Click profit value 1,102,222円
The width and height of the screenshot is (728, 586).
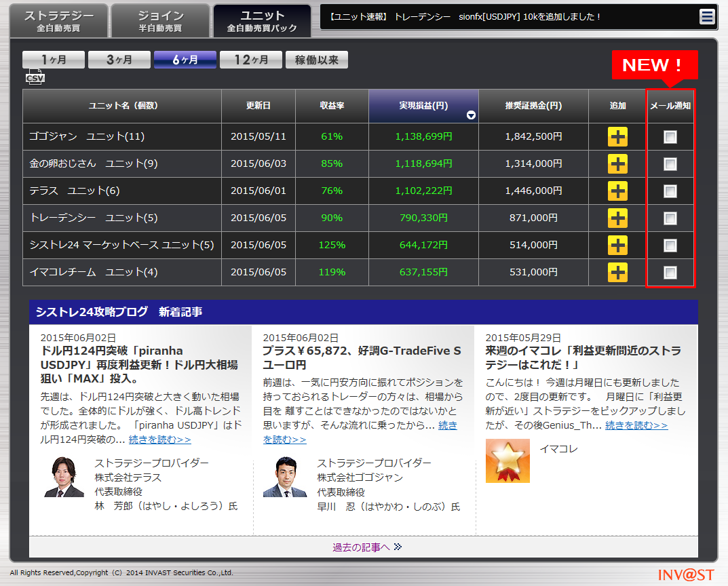coord(423,191)
